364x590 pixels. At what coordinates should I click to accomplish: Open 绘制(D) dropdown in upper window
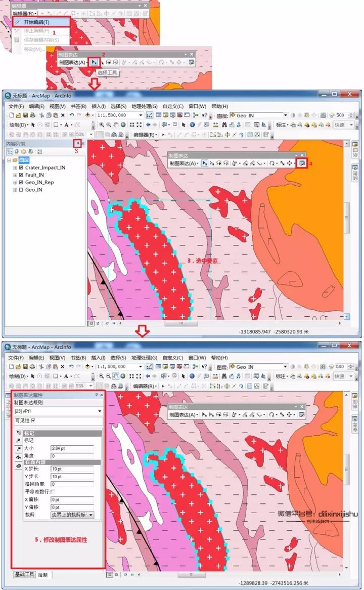pyautogui.click(x=18, y=124)
